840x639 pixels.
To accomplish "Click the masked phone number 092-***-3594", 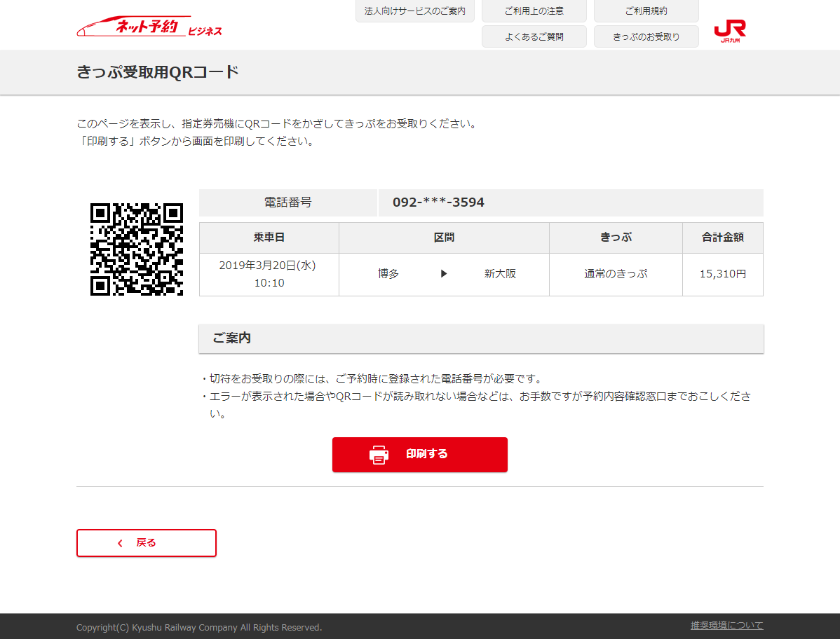I will [438, 202].
